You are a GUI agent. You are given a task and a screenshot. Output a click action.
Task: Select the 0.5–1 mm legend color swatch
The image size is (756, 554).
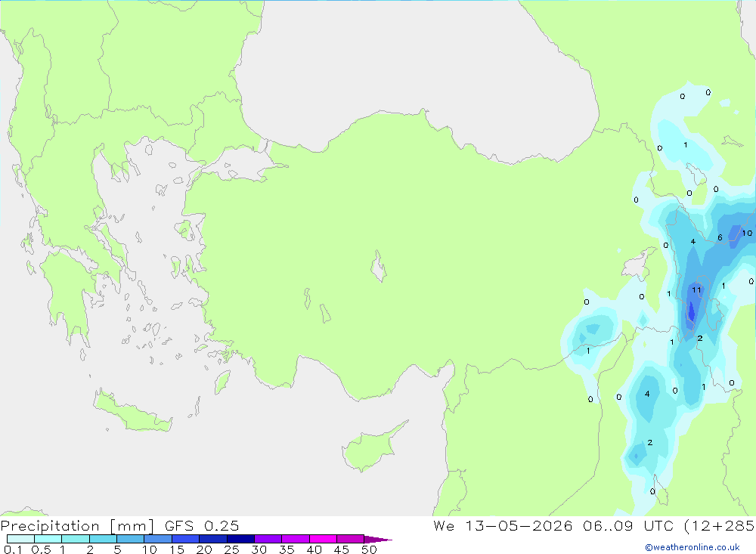(x=48, y=539)
